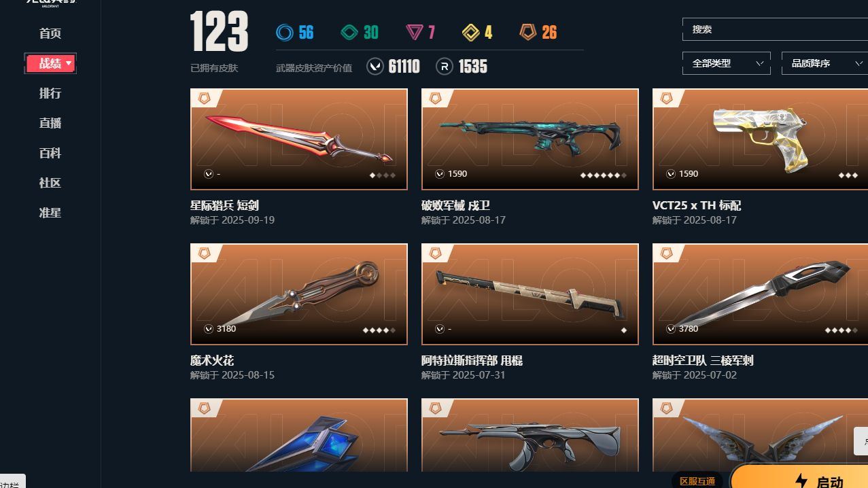868x488 pixels.
Task: Click the lightning bolt icon on 启动 button
Action: pos(802,481)
